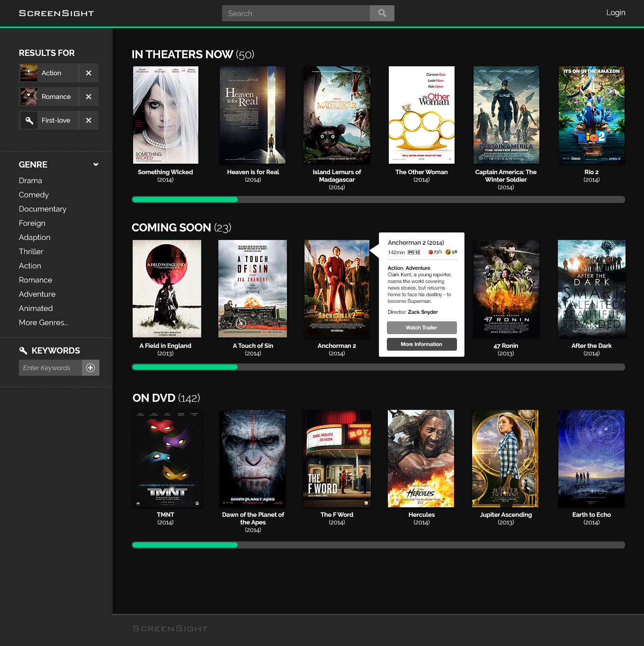Click More Information for Anchorman 2
The image size is (644, 646).
click(421, 344)
